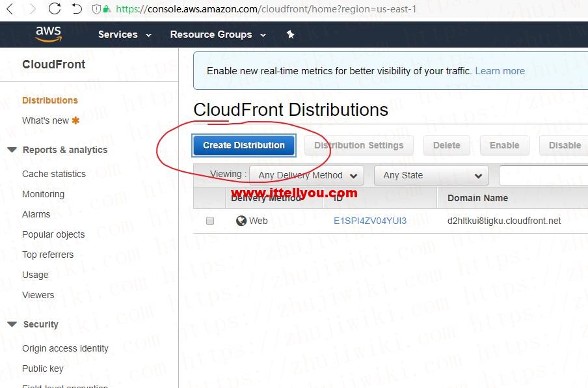The height and width of the screenshot is (388, 588).
Task: Click the browser forward arrow
Action: click(33, 9)
